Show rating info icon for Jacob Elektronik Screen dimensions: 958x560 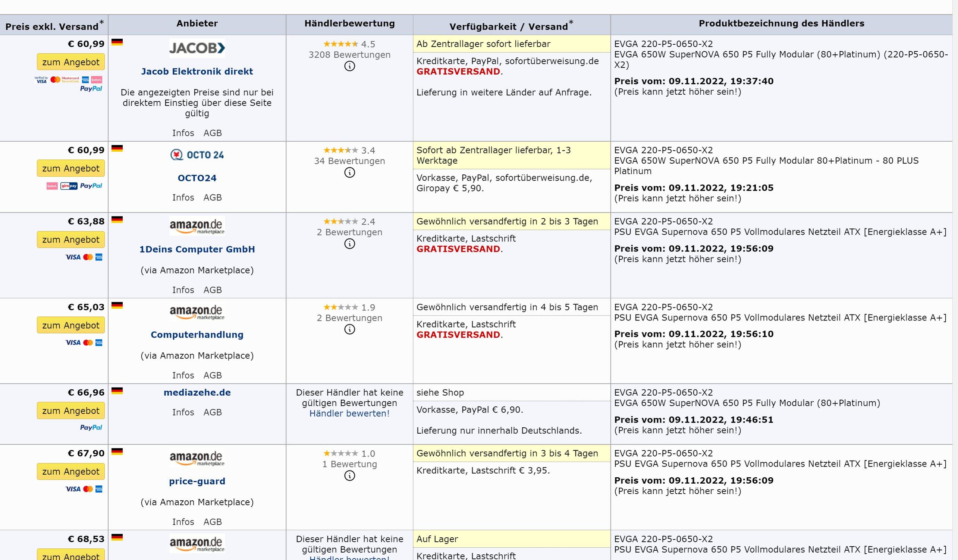(349, 66)
